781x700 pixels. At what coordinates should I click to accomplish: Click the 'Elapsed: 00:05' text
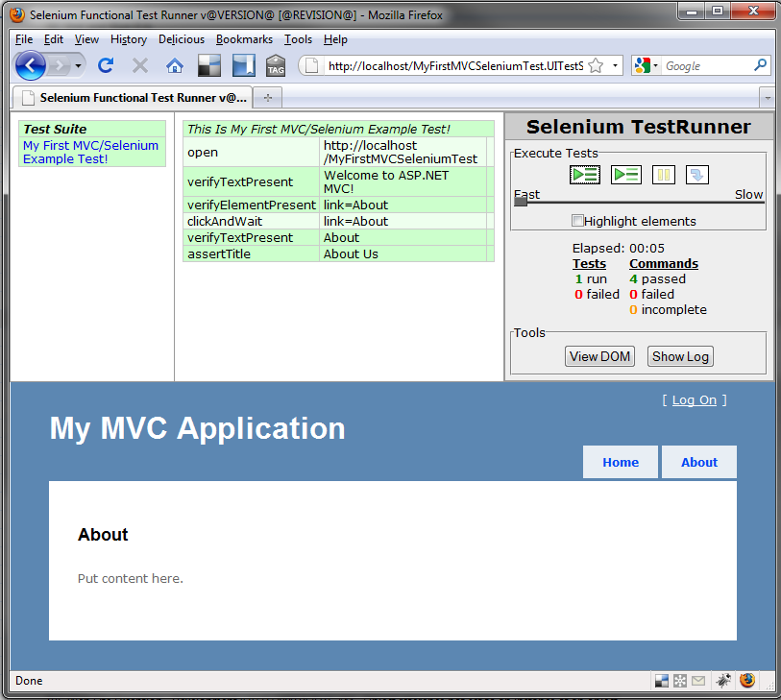point(618,248)
